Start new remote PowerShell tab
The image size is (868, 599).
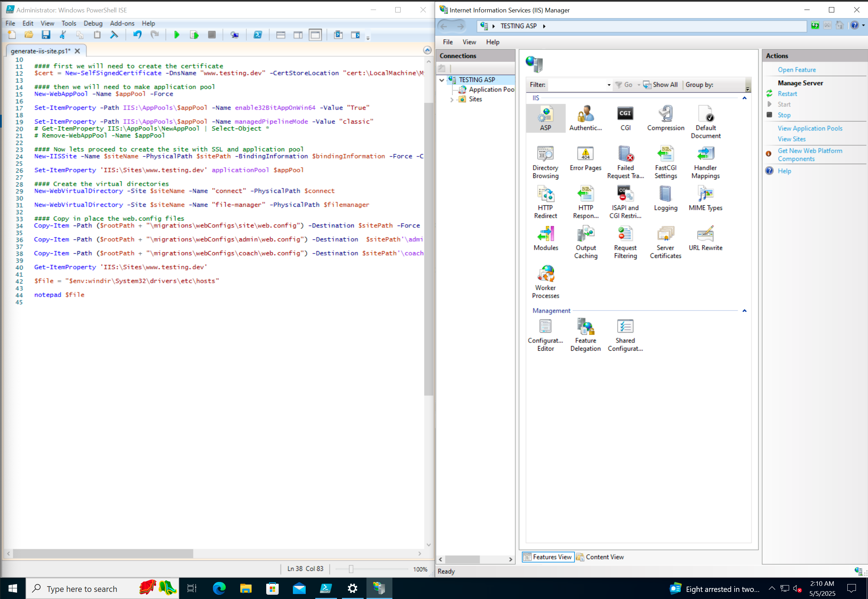tap(235, 35)
